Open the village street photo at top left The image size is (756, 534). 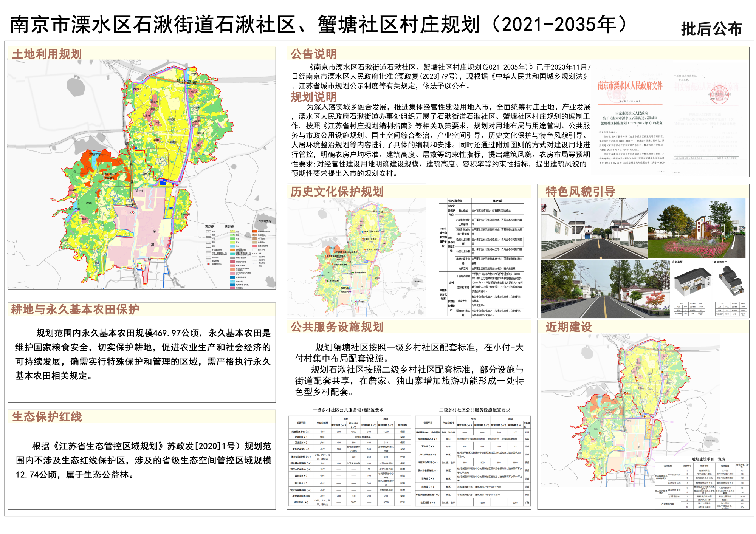(594, 228)
